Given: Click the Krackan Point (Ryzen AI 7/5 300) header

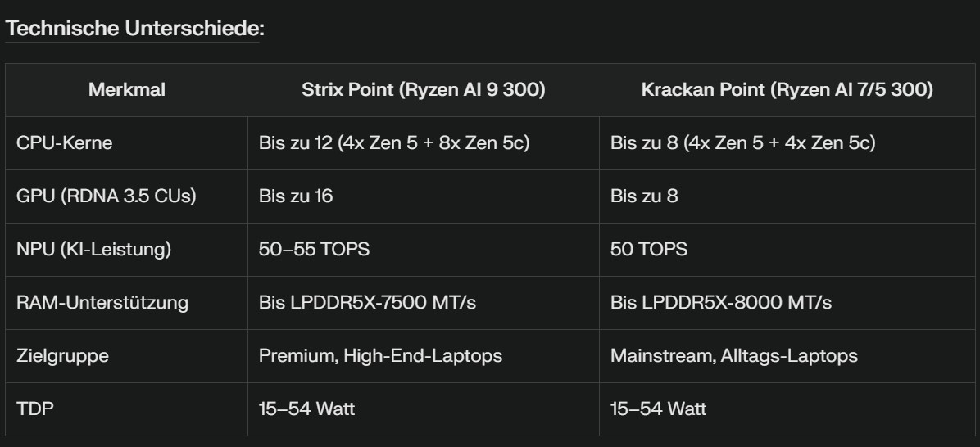Looking at the screenshot, I should 787,90.
